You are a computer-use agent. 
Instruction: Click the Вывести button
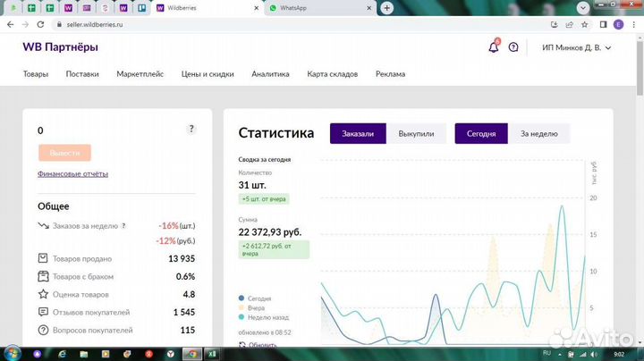[x=64, y=153]
